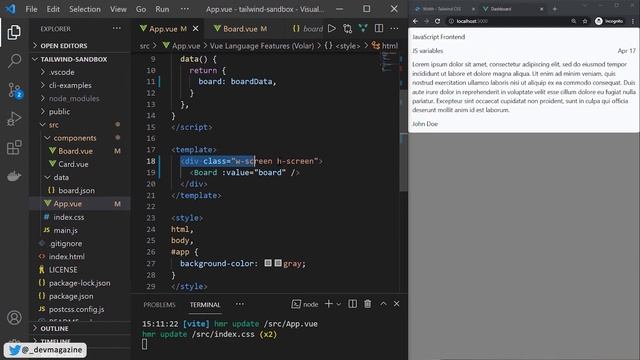This screenshot has width=640, height=360.
Task: Collapse the components folder
Action: pos(75,138)
